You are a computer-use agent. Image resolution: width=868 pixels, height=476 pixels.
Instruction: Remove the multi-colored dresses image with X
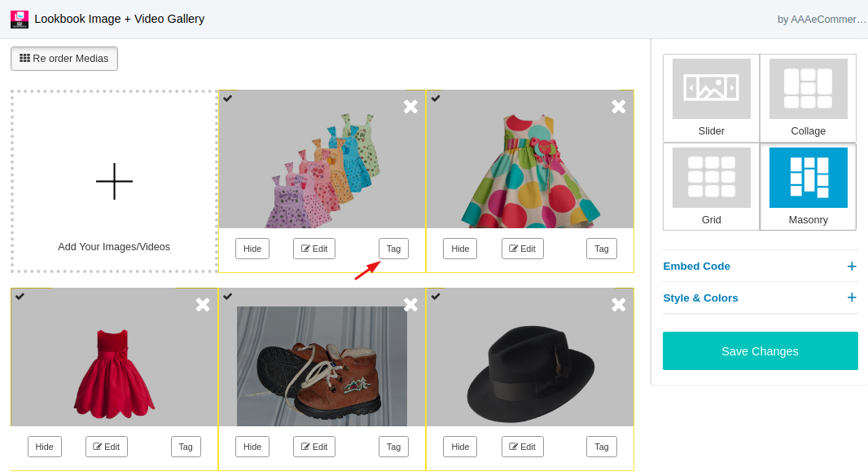[410, 107]
